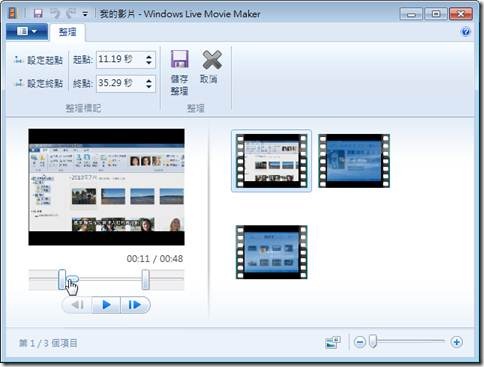Viewport: 484px width, 367px height.
Task: Click the Cancel X icon in ribbon
Action: (212, 59)
